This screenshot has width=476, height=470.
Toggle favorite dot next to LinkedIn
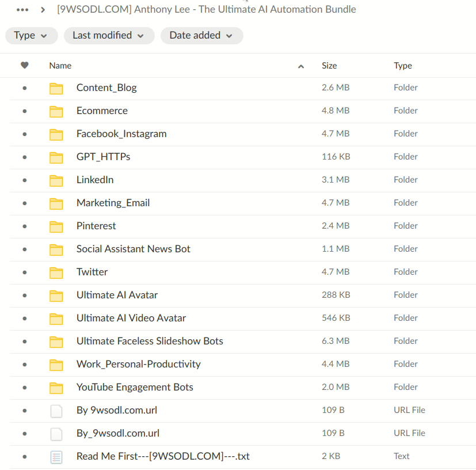[x=24, y=180]
